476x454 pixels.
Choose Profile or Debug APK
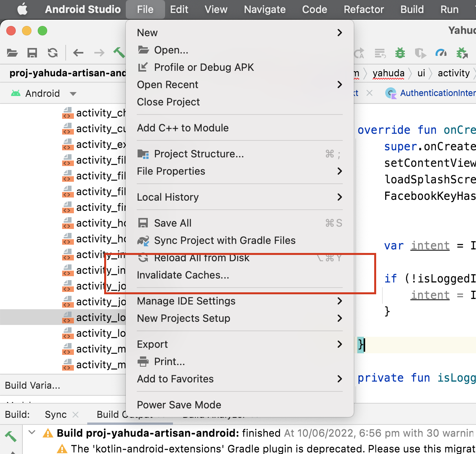(x=240, y=67)
